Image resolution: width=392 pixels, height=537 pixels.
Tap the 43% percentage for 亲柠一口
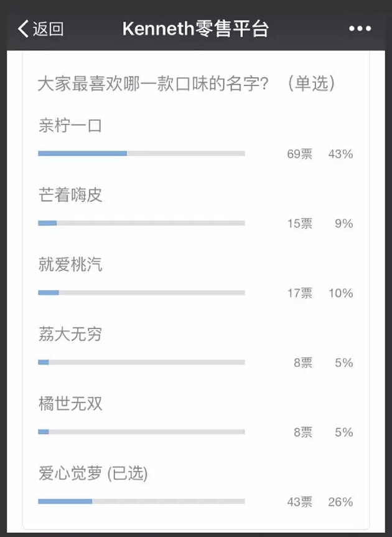pyautogui.click(x=340, y=154)
